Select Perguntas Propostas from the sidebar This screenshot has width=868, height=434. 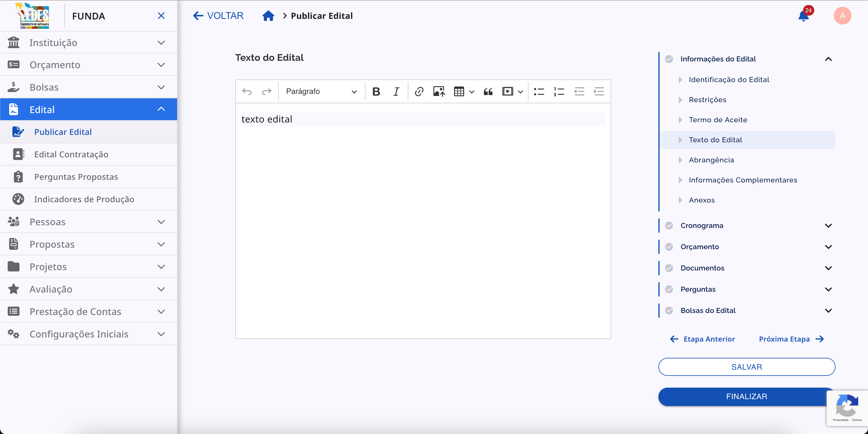point(76,177)
